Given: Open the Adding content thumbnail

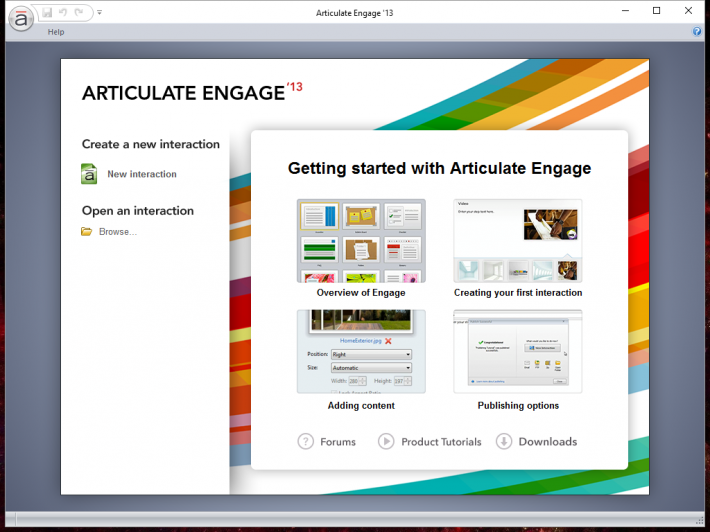Looking at the screenshot, I should click(x=361, y=351).
